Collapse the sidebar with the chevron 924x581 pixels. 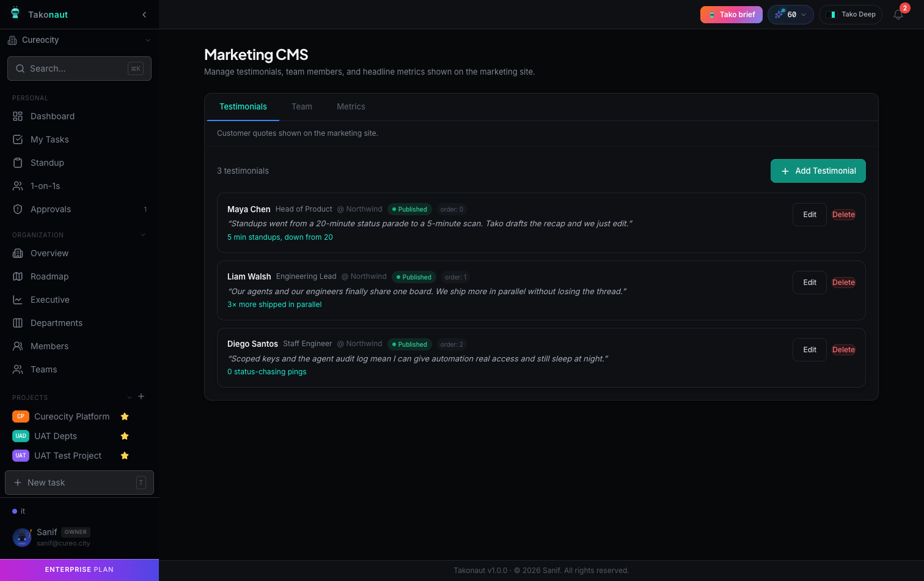(144, 15)
